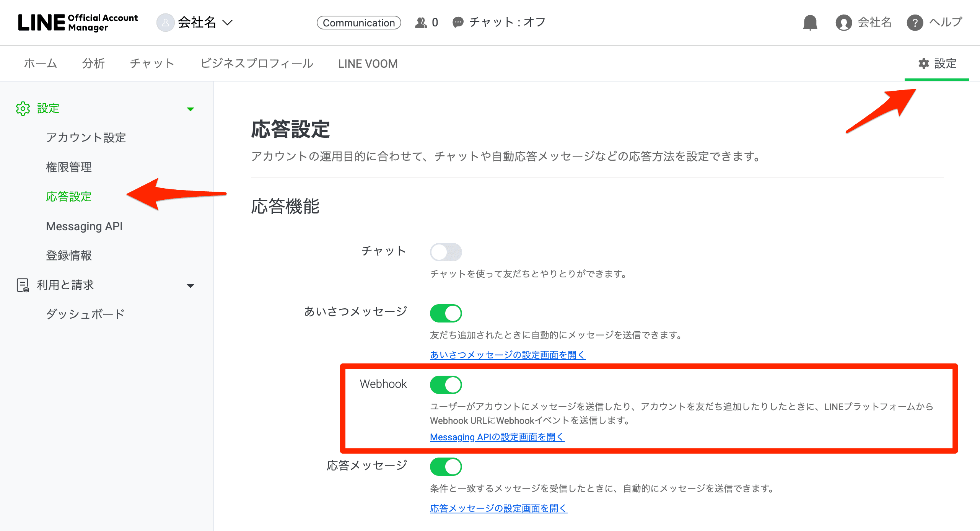Click the 利用と請求 section label
This screenshot has width=980, height=531.
[x=65, y=285]
